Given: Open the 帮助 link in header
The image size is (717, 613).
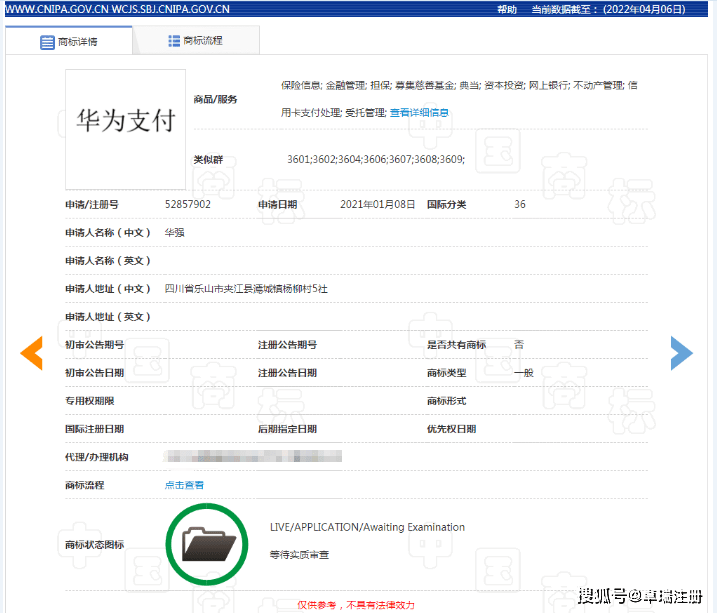Looking at the screenshot, I should (x=507, y=9).
